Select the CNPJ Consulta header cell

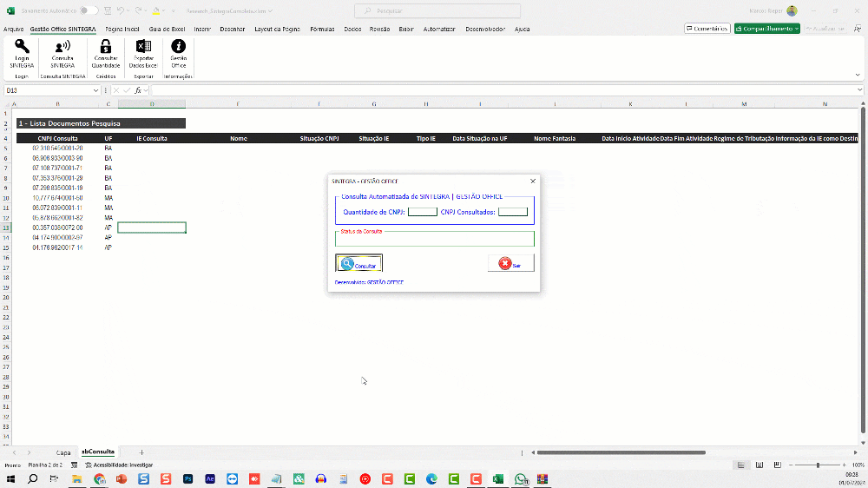pos(57,138)
